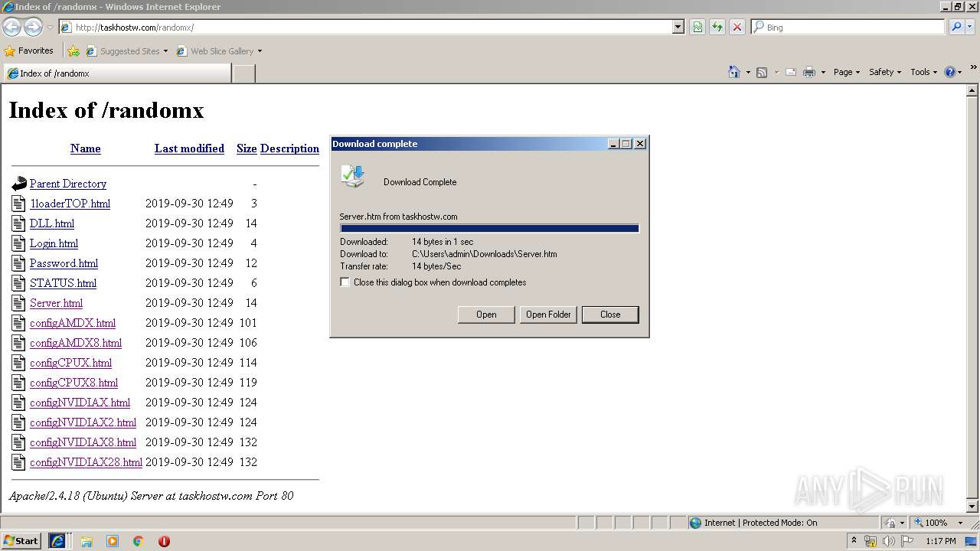Click the URL address bar field
Screen dimensions: 980x551
(371, 27)
